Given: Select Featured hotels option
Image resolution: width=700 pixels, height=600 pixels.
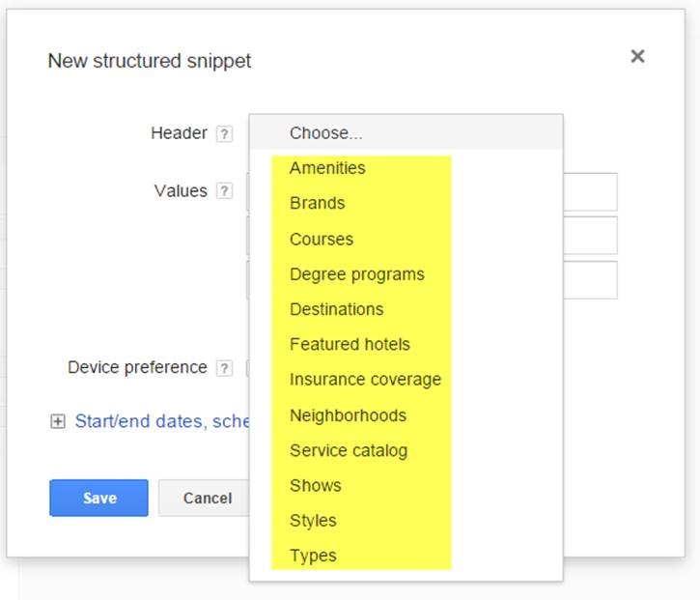Looking at the screenshot, I should pos(350,344).
